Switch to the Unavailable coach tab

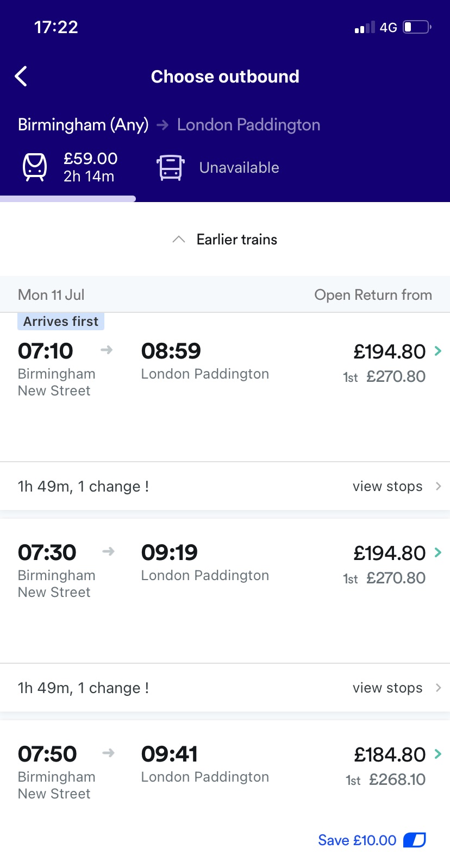(x=239, y=167)
